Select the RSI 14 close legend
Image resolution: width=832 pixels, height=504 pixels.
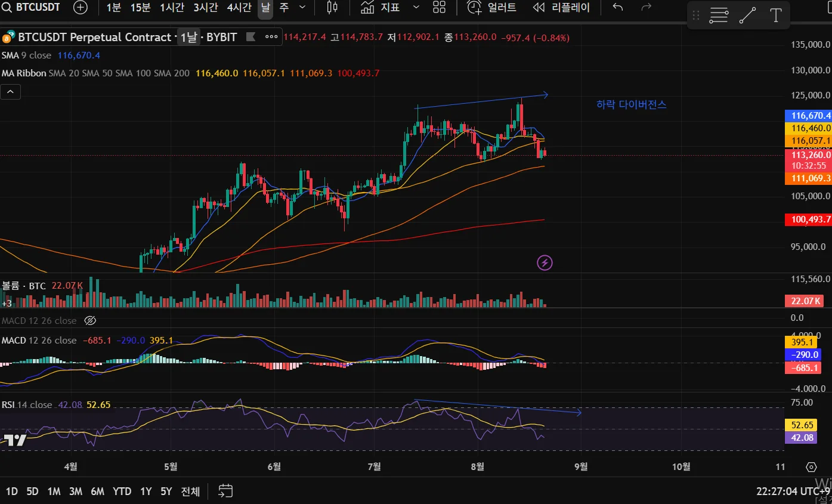click(x=27, y=404)
